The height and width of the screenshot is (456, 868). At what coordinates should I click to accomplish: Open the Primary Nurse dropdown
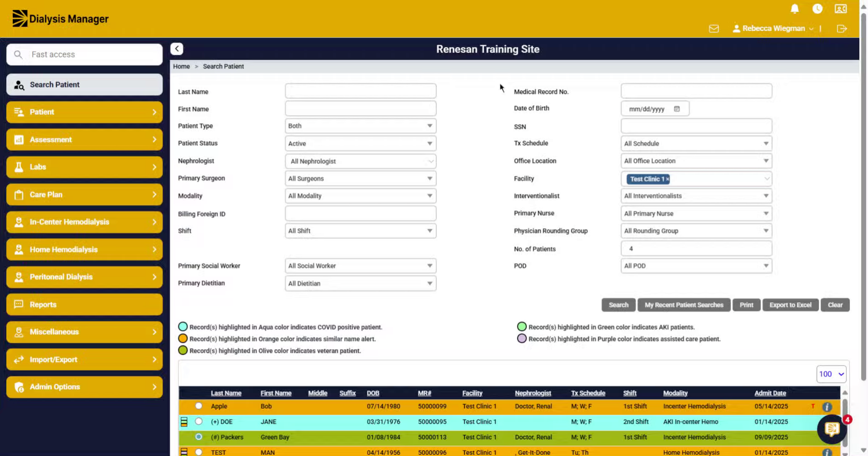coord(696,214)
